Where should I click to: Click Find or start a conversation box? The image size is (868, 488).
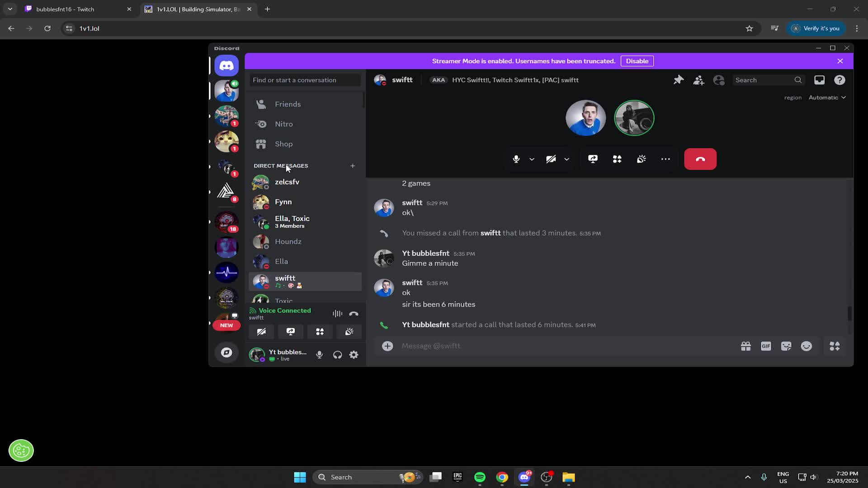tap(305, 80)
